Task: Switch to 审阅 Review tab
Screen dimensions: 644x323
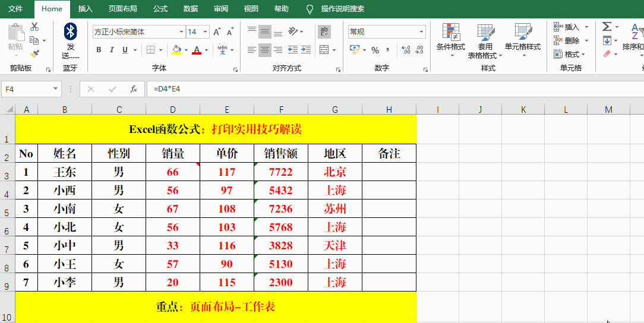Action: pyautogui.click(x=221, y=9)
